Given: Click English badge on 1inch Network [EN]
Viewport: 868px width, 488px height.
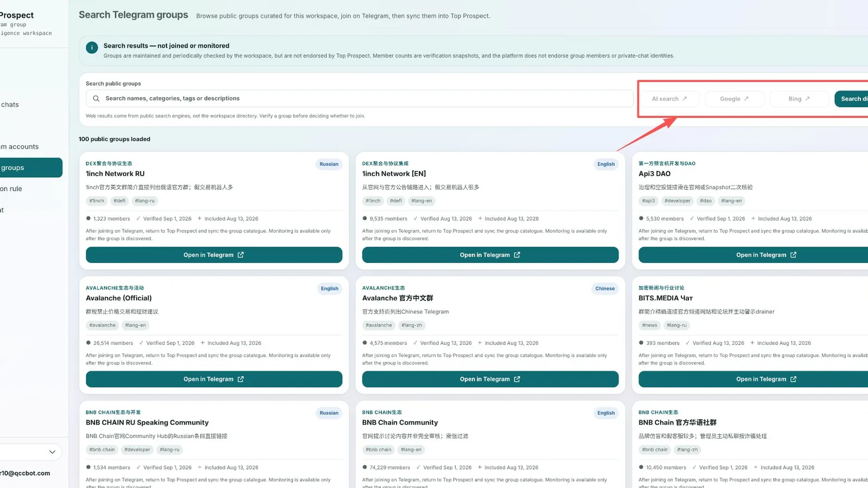Looking at the screenshot, I should click(606, 164).
